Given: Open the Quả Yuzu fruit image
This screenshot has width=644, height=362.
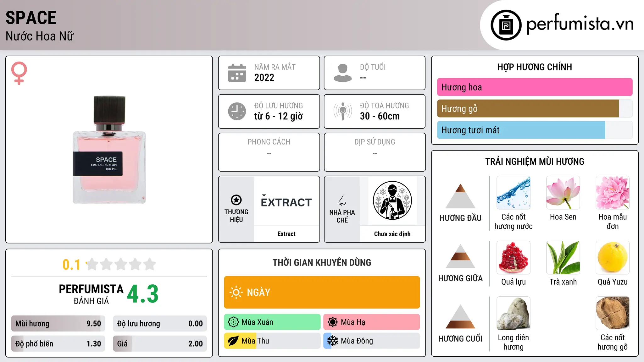Looking at the screenshot, I should click(x=613, y=258).
